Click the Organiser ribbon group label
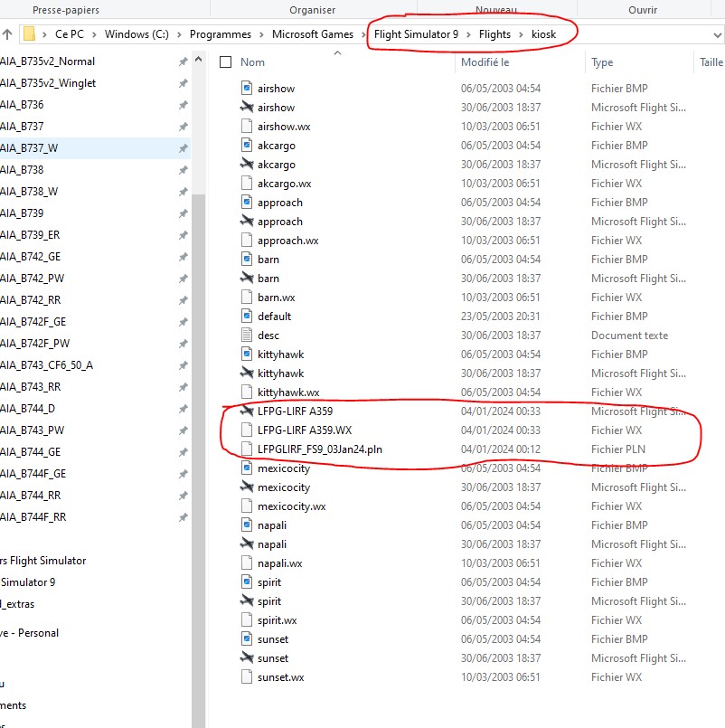This screenshot has height=728, width=725. tap(312, 10)
